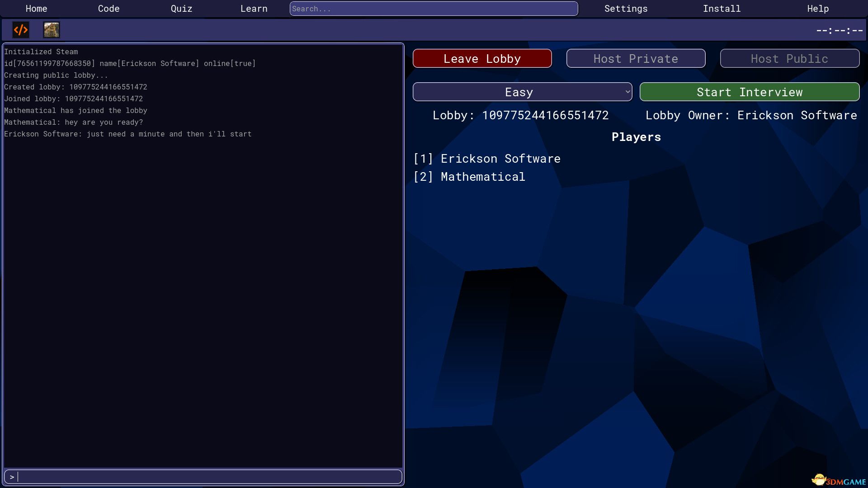Click the lobby ID number text
The height and width of the screenshot is (488, 868).
tap(545, 115)
